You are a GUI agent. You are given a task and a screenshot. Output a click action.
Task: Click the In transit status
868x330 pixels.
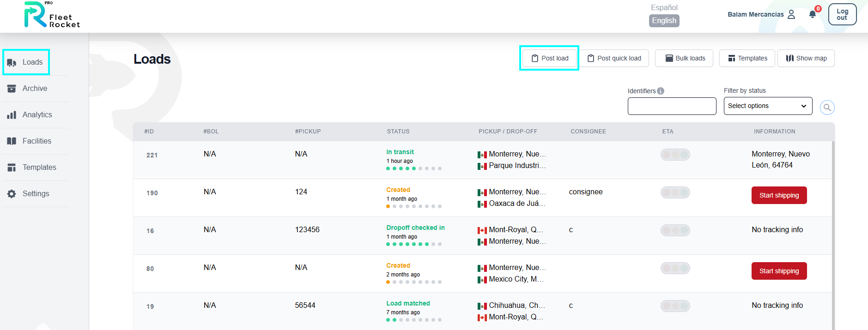(x=400, y=152)
